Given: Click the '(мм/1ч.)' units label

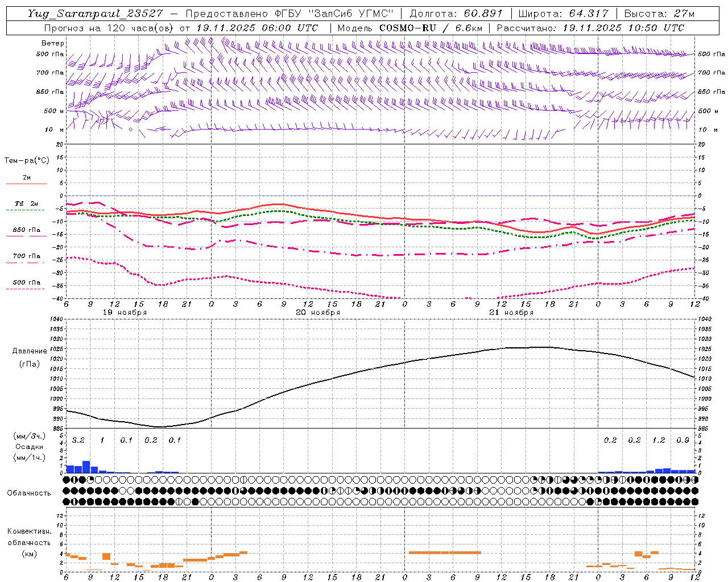Looking at the screenshot, I should click(x=29, y=458).
